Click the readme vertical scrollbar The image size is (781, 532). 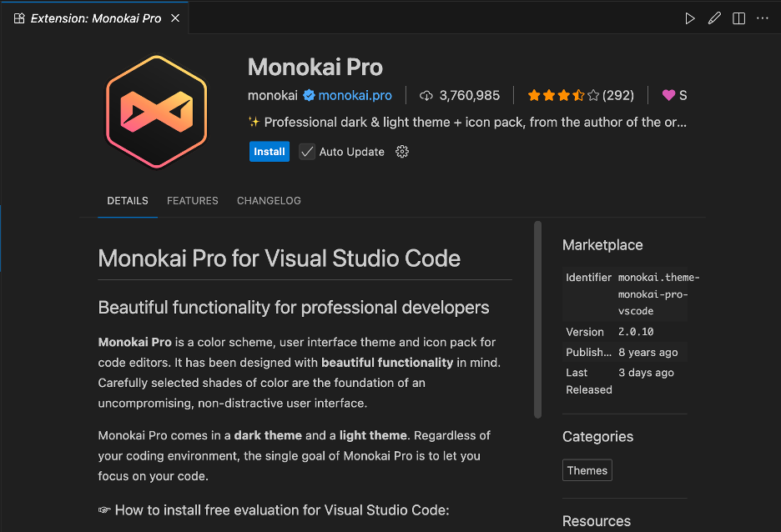[537, 319]
